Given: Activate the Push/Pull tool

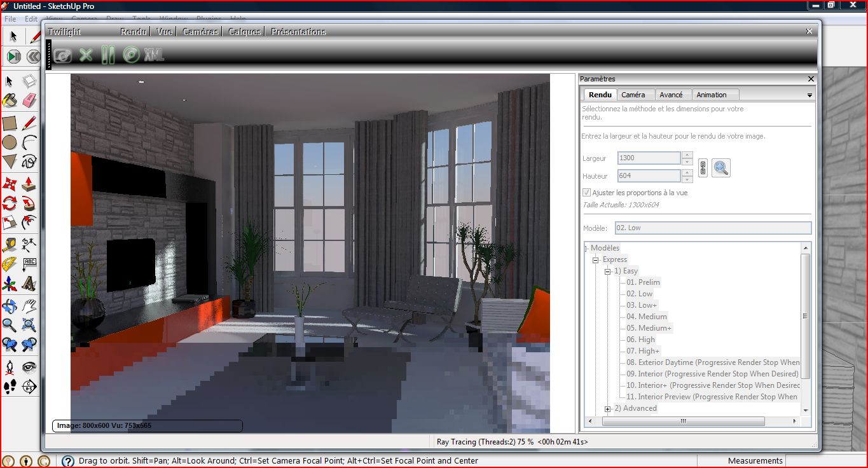Looking at the screenshot, I should pyautogui.click(x=29, y=184).
